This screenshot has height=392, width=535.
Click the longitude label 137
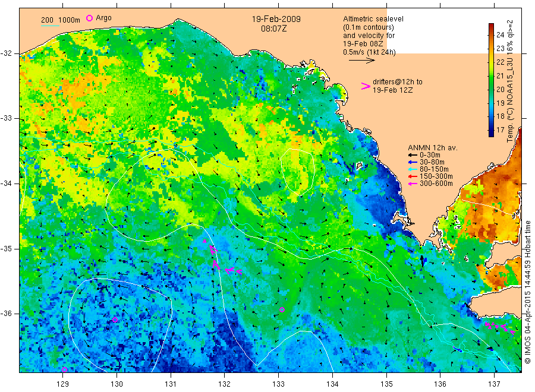494,384
